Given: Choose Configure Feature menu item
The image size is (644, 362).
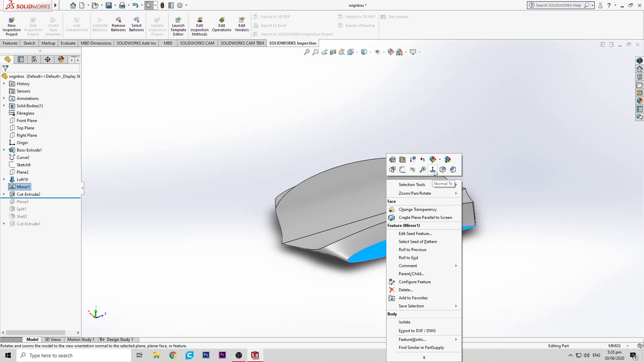Looking at the screenshot, I should [415, 282].
